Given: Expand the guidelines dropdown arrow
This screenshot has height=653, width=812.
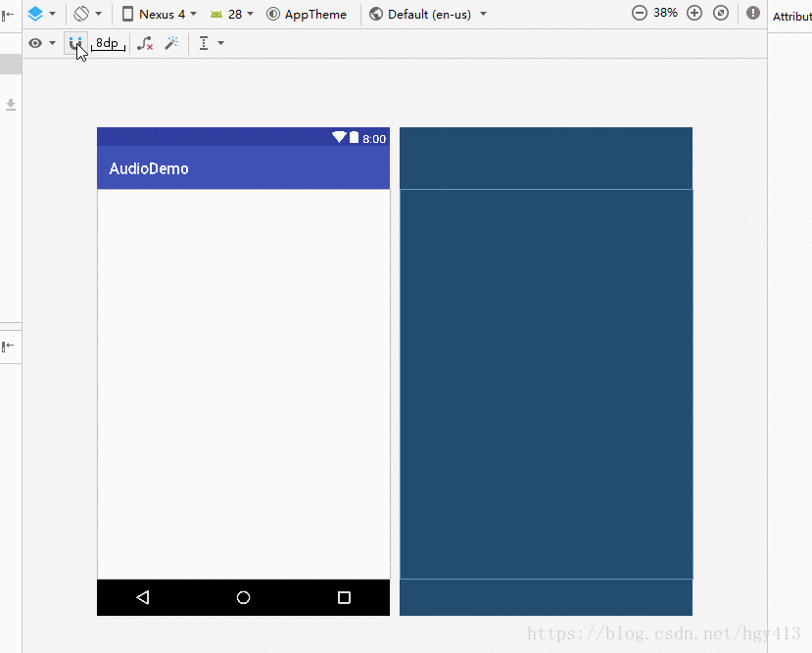Looking at the screenshot, I should [x=220, y=43].
